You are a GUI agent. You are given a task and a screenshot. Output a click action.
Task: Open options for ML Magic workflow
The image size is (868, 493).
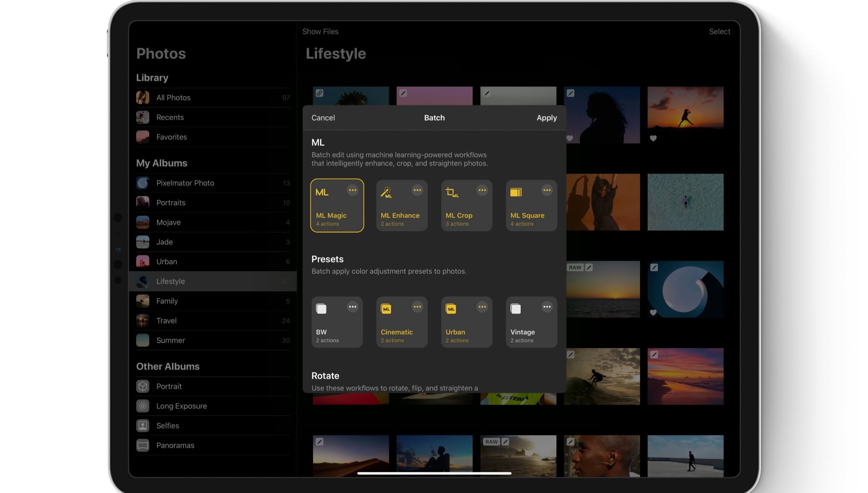tap(352, 190)
